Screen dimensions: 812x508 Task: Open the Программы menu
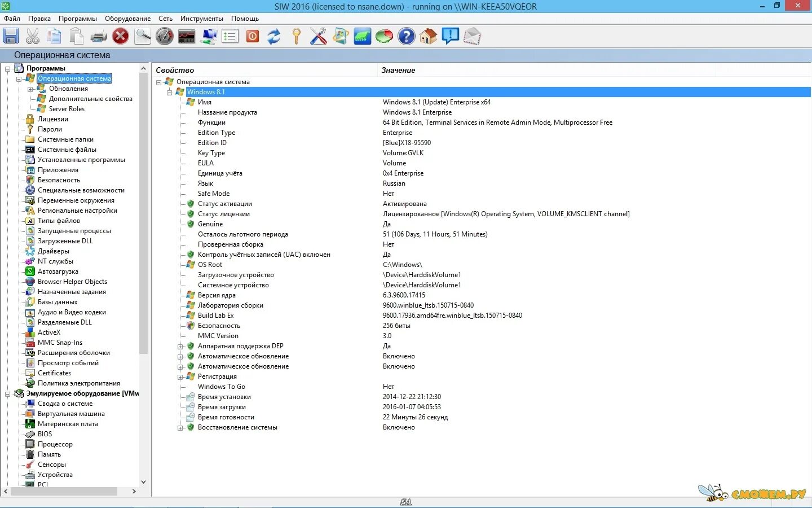click(x=78, y=19)
